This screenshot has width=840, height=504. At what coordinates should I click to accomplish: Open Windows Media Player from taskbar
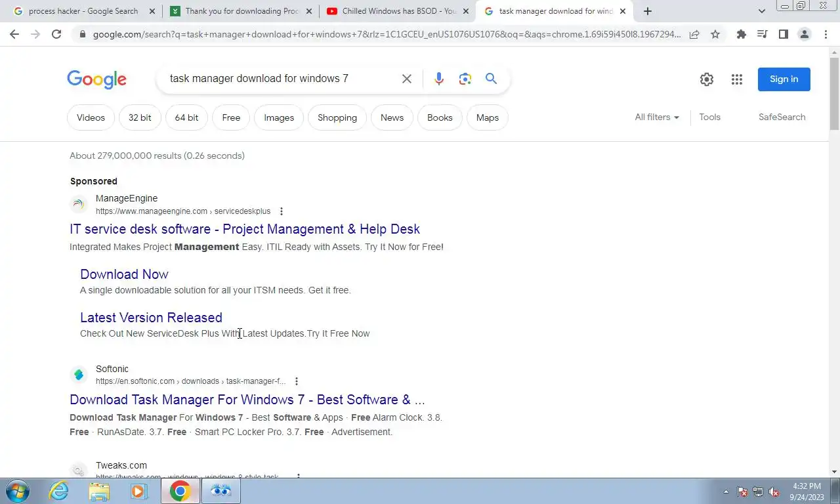138,491
